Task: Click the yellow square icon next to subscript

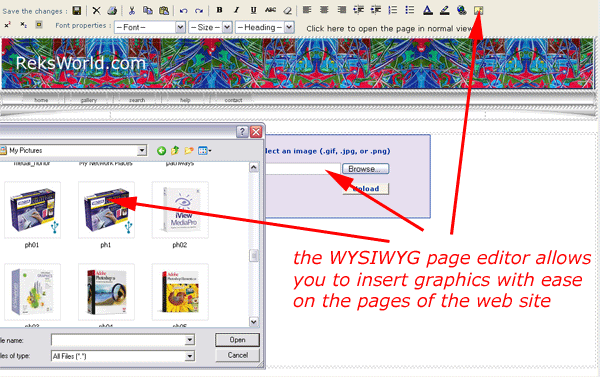Action: (x=39, y=25)
